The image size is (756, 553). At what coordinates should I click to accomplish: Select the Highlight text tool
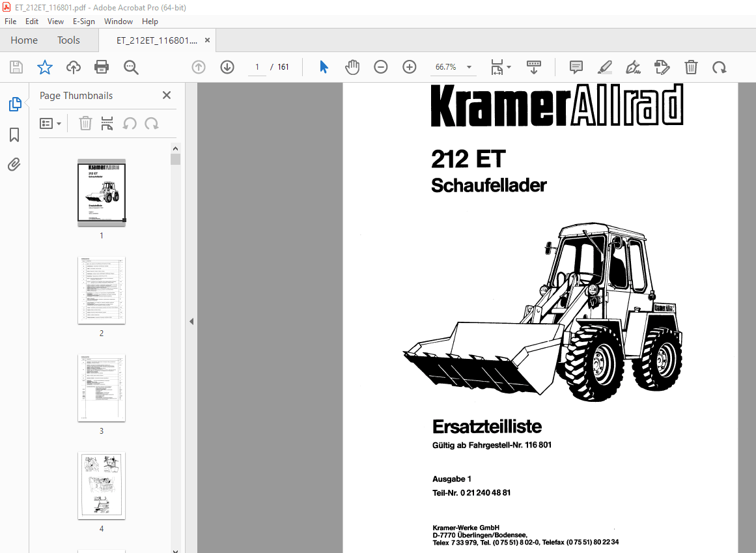tap(604, 67)
